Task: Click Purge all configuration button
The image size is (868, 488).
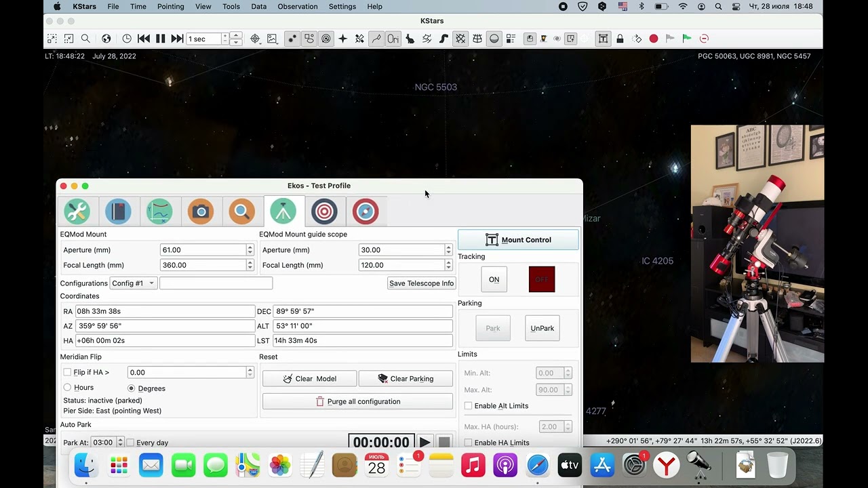Action: (x=357, y=401)
